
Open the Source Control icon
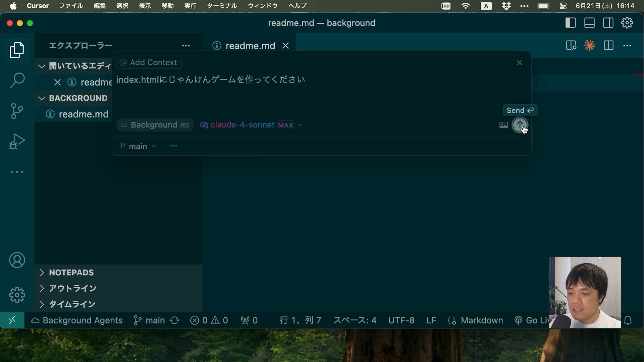(x=16, y=111)
